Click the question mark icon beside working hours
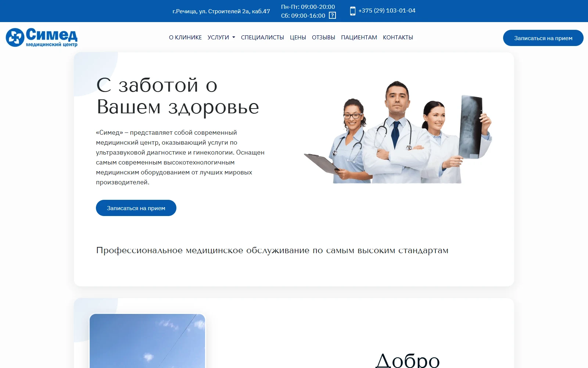588x368 pixels. point(332,15)
